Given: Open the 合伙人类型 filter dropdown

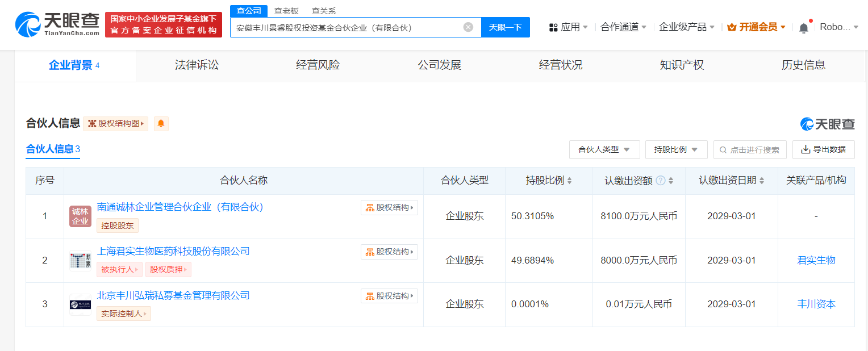Looking at the screenshot, I should [604, 150].
